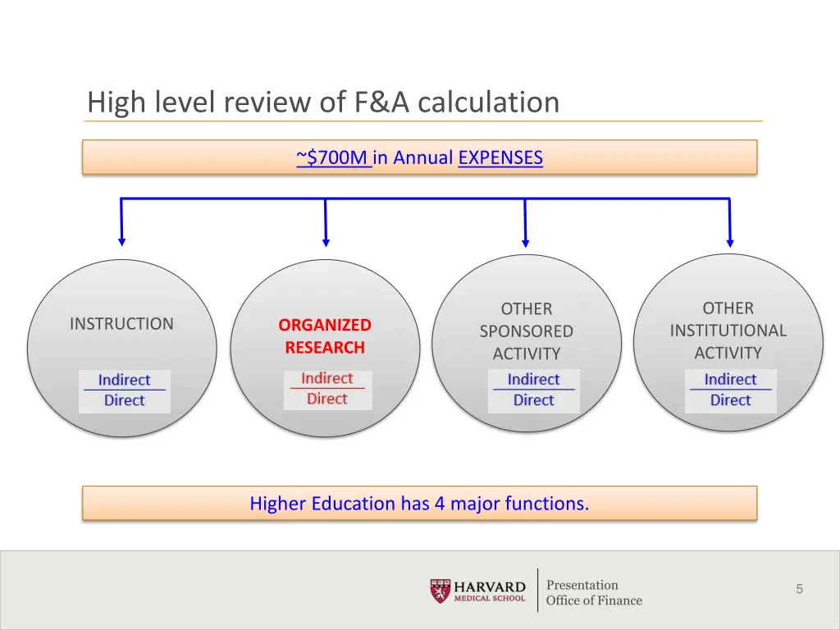Open the EXPENSES link in top banner
840x630 pixels.
500,157
